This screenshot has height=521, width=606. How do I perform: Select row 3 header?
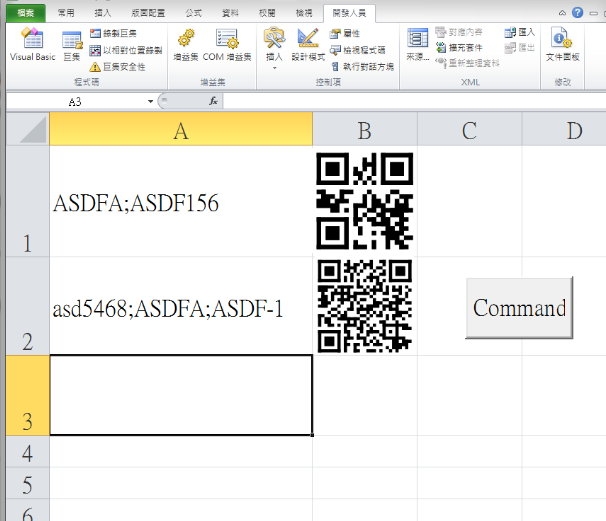point(28,395)
